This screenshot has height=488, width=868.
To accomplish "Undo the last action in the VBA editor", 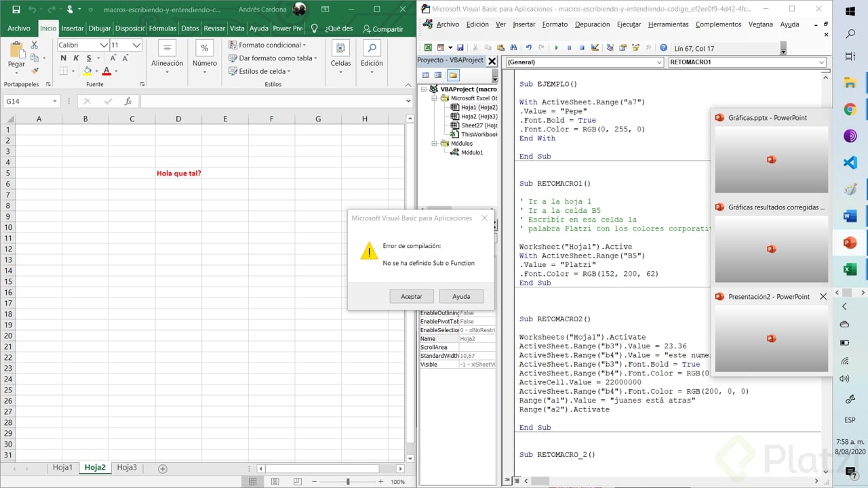I will (529, 48).
